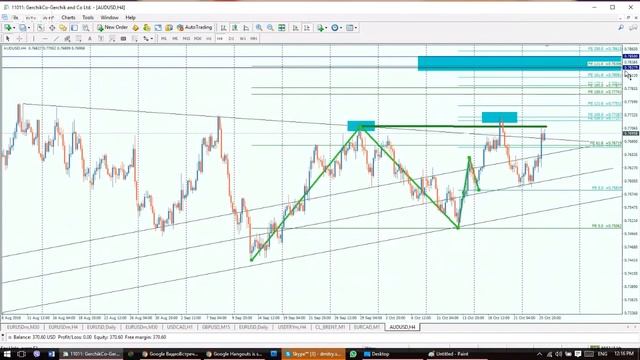Open Skype from the taskbar
Screen dimensions: 640x360
pos(313,354)
